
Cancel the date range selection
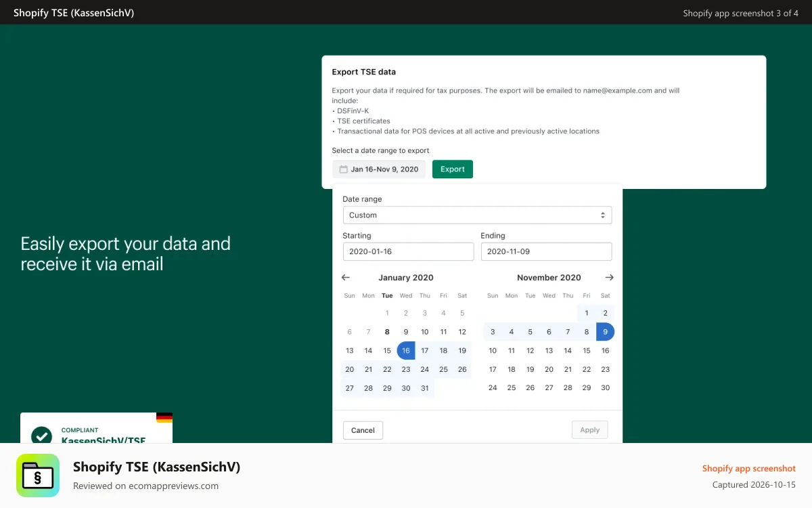(x=363, y=430)
